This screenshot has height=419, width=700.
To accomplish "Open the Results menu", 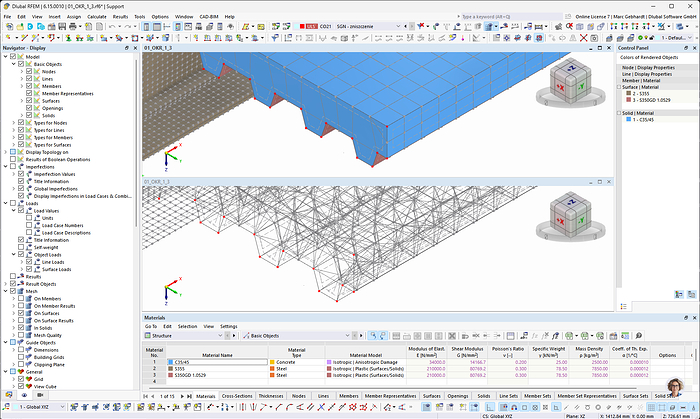I will (x=120, y=17).
